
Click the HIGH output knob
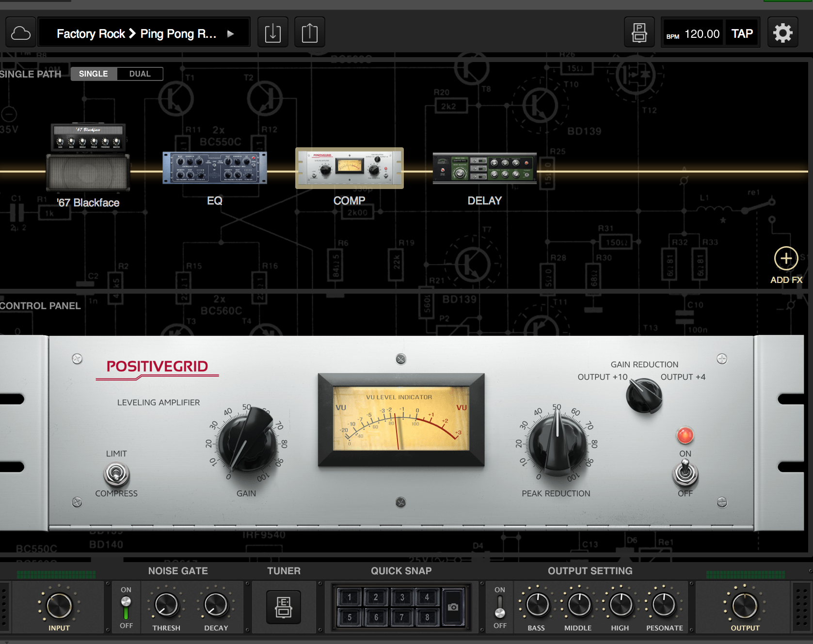pos(621,605)
